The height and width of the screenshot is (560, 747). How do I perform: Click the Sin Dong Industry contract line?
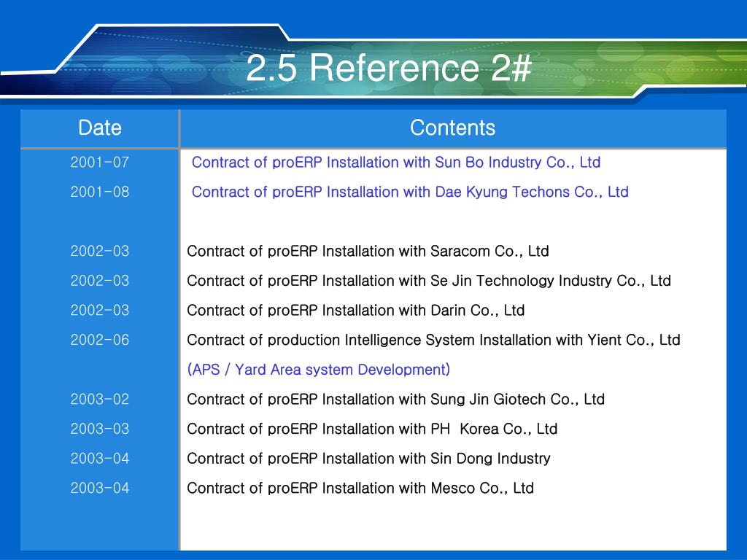click(x=368, y=458)
